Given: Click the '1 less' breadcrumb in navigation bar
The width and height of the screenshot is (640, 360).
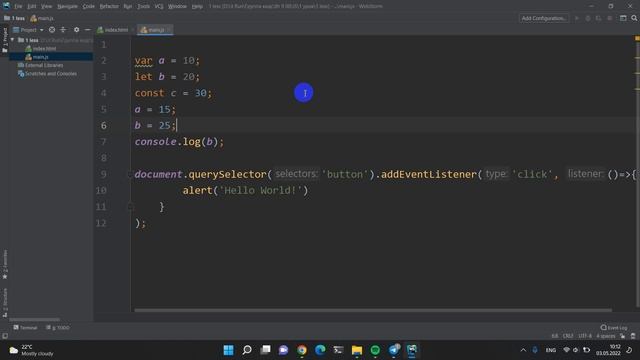Looking at the screenshot, I should point(14,18).
